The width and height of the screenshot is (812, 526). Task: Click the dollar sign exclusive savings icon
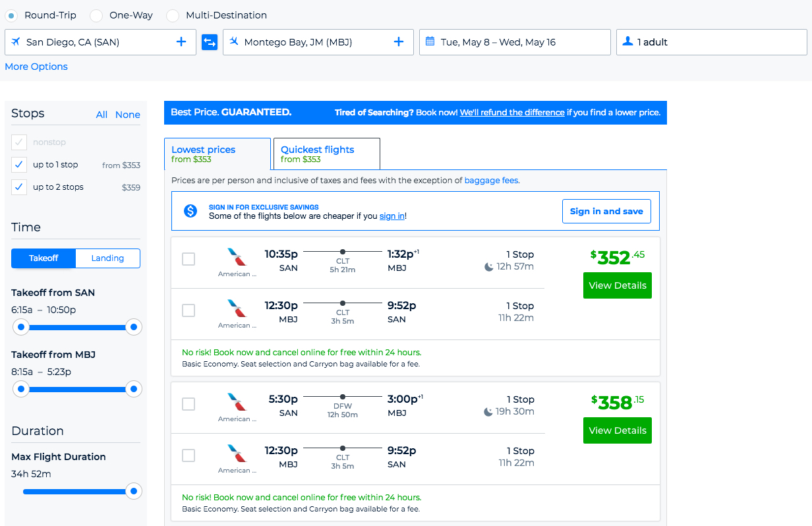[190, 211]
